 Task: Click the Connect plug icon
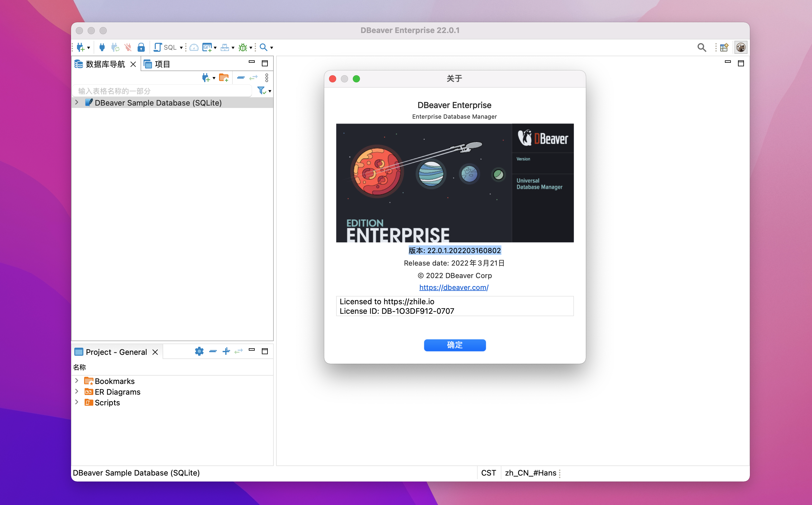coord(102,47)
